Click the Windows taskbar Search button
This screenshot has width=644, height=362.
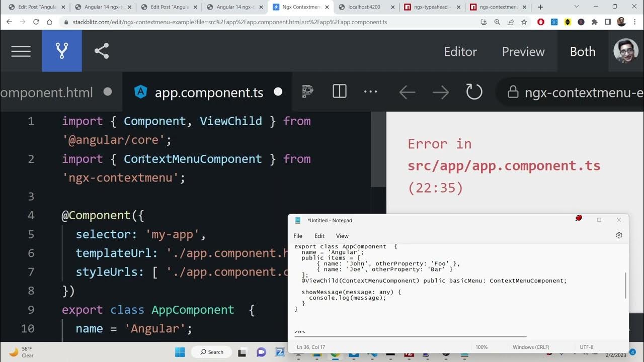pos(211,352)
